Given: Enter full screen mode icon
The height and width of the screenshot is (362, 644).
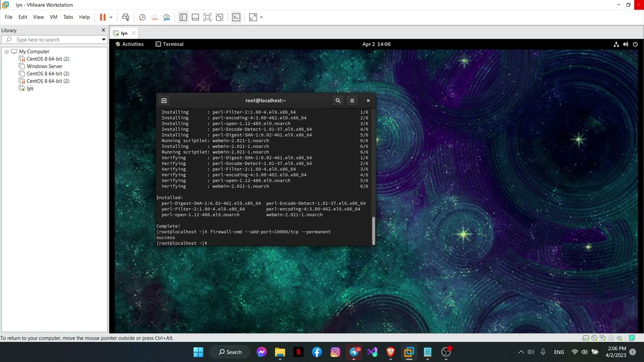Looking at the screenshot, I should pyautogui.click(x=207, y=17).
